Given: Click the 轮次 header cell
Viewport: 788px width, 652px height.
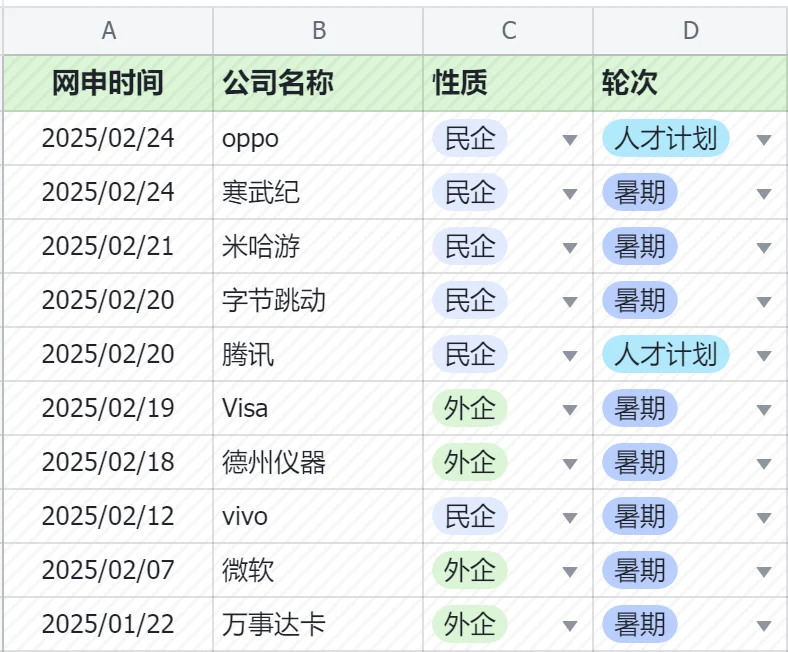Looking at the screenshot, I should (x=691, y=83).
